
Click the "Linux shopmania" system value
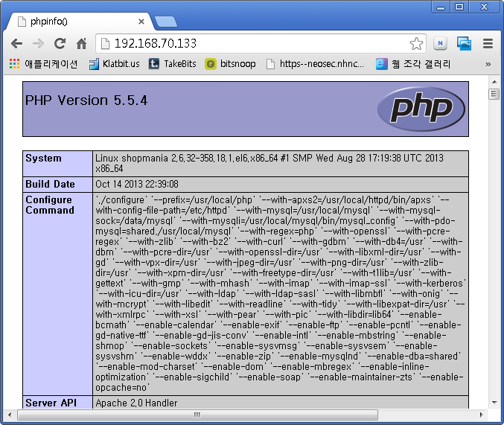pyautogui.click(x=269, y=163)
